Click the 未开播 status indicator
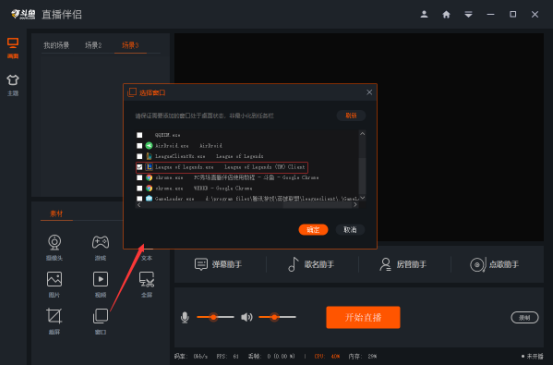 click(x=532, y=357)
